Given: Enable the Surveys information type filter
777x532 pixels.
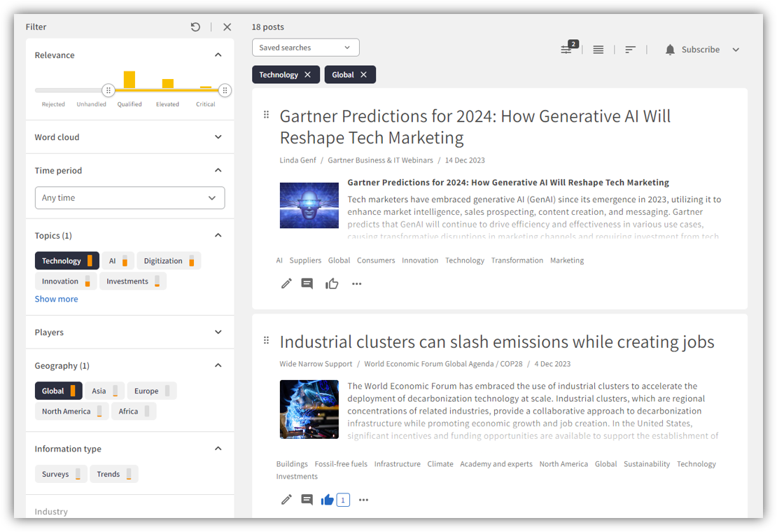Looking at the screenshot, I should 60,474.
